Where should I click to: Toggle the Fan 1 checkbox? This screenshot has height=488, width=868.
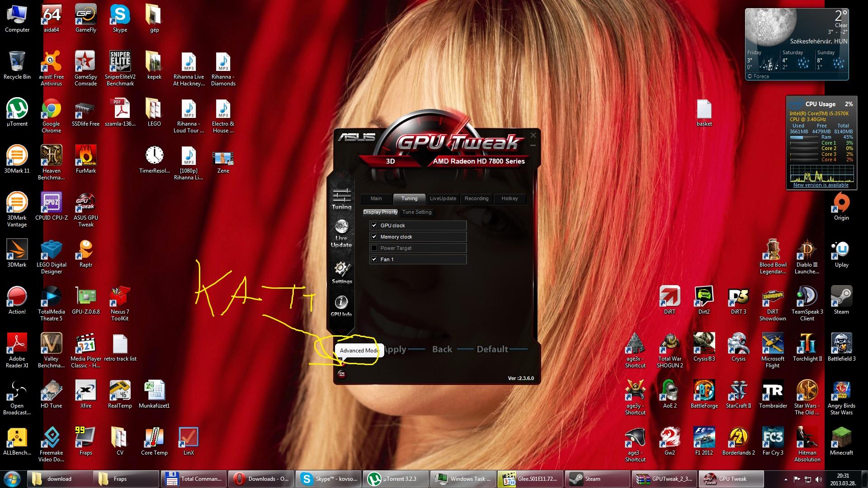click(374, 259)
